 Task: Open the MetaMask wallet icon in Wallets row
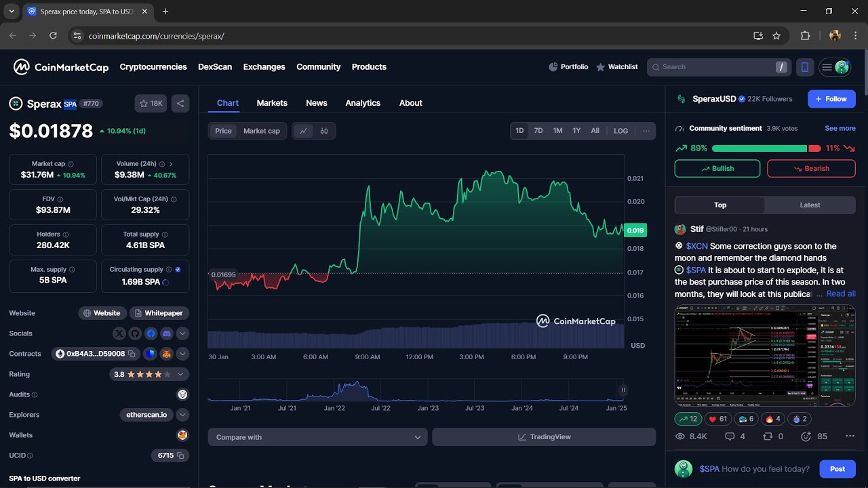(x=182, y=435)
